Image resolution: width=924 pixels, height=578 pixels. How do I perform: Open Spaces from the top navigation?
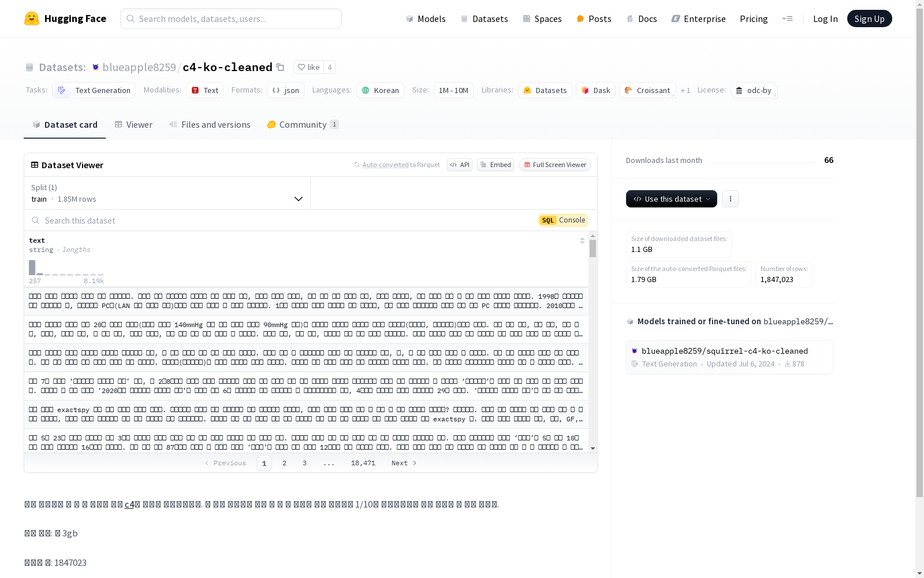[x=542, y=18]
